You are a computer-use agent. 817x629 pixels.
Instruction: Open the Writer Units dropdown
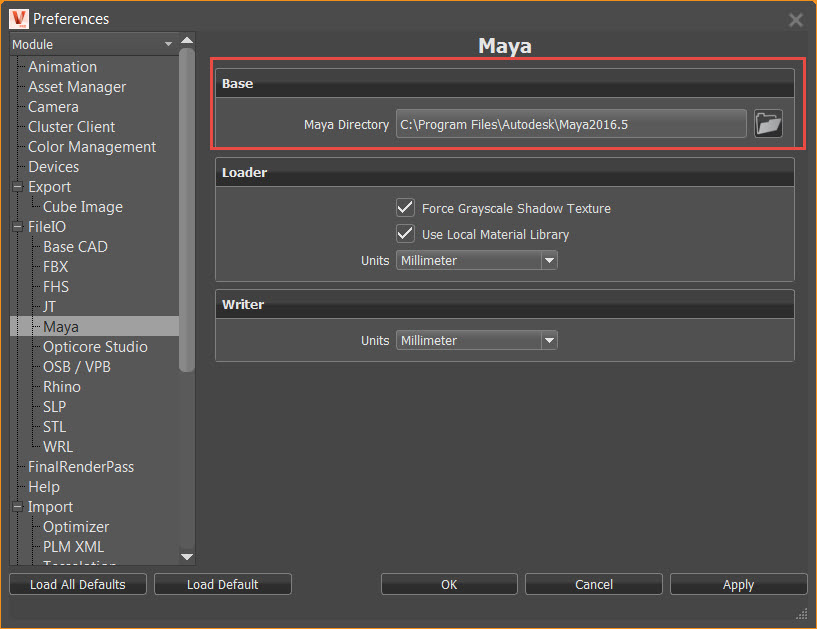click(x=548, y=340)
